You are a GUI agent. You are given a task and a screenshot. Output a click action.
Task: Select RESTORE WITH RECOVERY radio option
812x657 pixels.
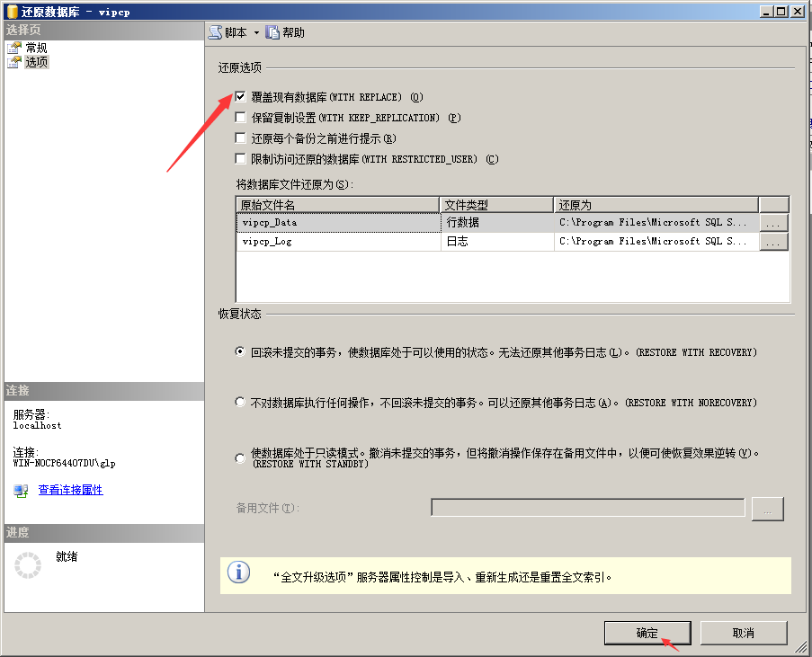point(240,351)
